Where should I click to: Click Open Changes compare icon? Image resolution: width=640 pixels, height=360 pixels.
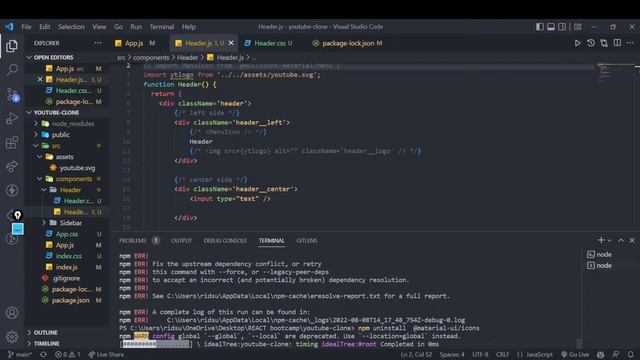pos(604,43)
